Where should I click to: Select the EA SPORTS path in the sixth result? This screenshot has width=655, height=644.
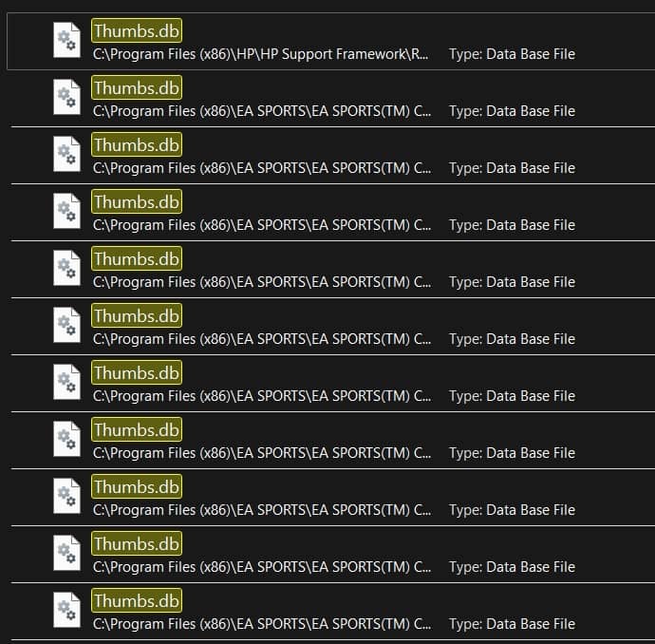click(261, 339)
